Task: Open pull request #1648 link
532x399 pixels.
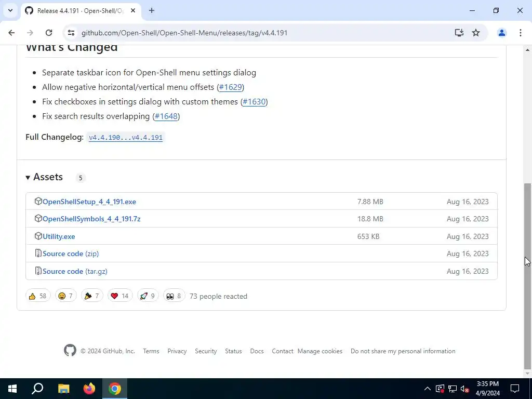Action: pos(166,116)
